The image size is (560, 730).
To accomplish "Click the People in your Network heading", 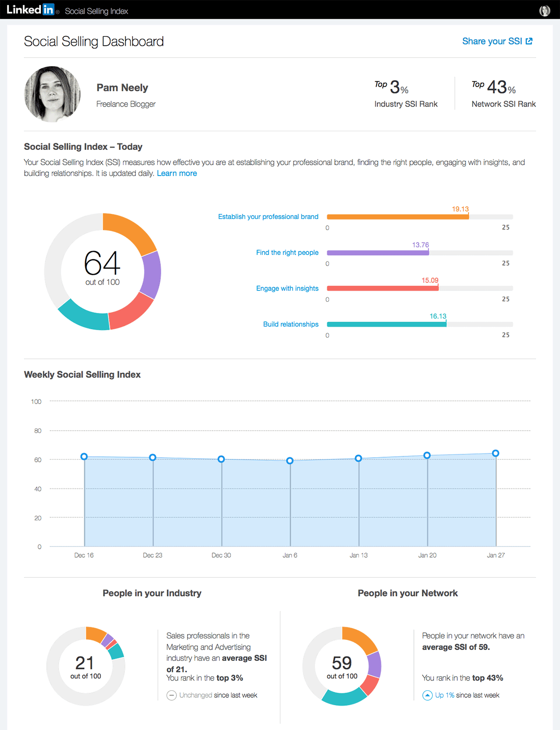I will 408,593.
